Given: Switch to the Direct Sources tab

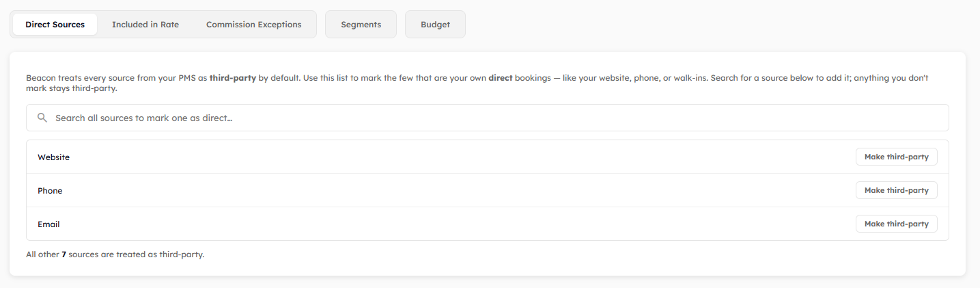Looking at the screenshot, I should (55, 25).
